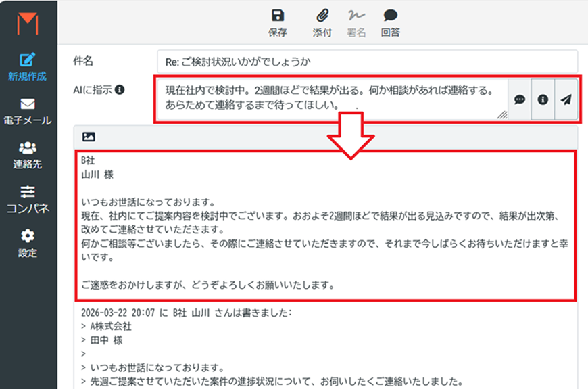
Task: Click the save floppy disk icon
Action: click(277, 16)
